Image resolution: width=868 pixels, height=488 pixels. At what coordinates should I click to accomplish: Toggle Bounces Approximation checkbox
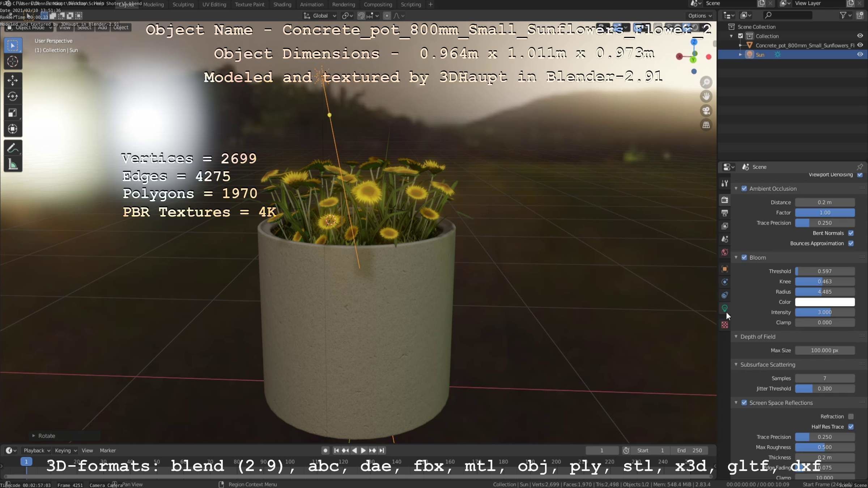tap(851, 243)
